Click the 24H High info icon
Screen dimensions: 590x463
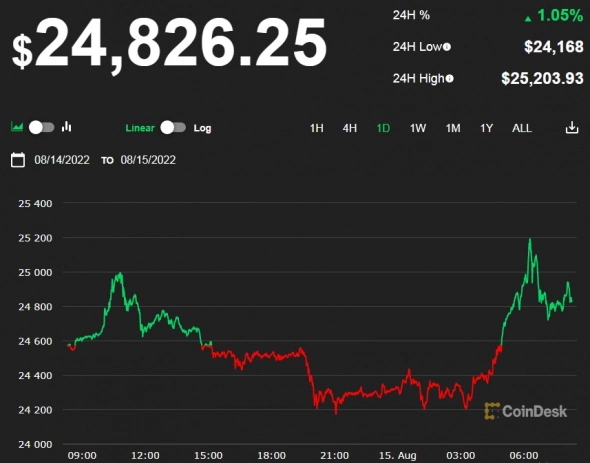pyautogui.click(x=449, y=79)
